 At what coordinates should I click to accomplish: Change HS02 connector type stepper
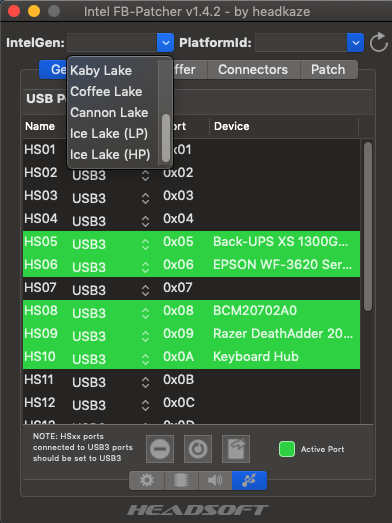(x=145, y=175)
